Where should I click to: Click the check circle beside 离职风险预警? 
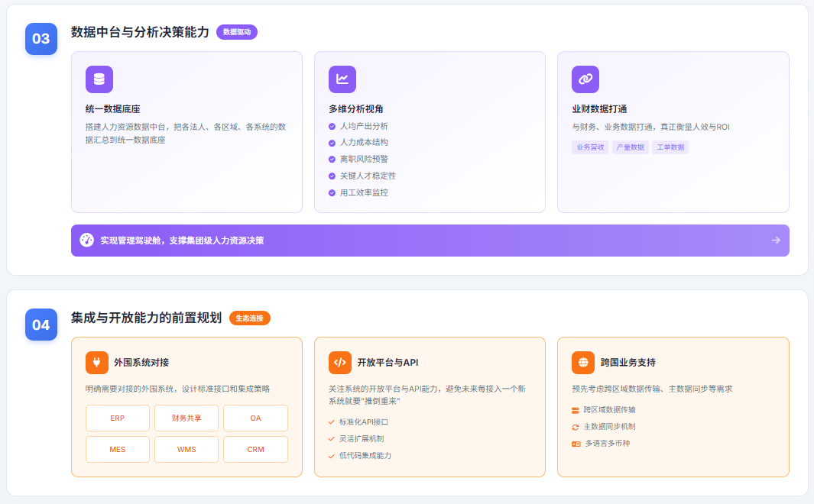pyautogui.click(x=332, y=160)
